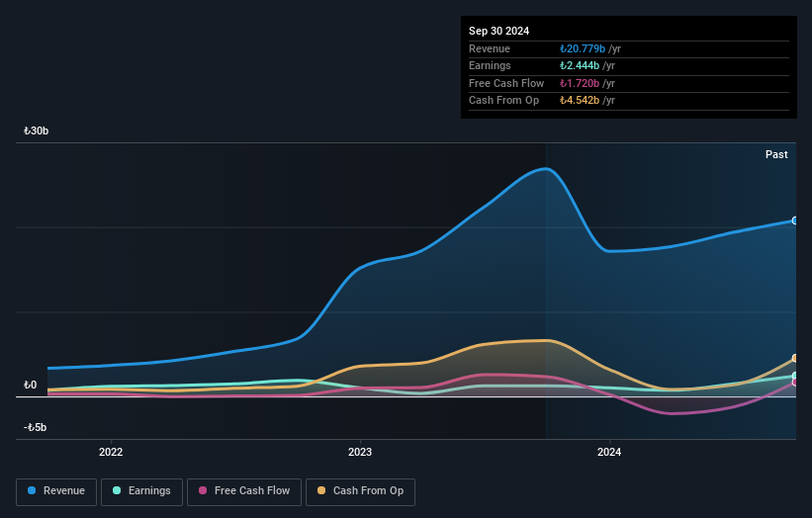812x518 pixels.
Task: Click the 2024 x-axis label
Action: coord(609,452)
